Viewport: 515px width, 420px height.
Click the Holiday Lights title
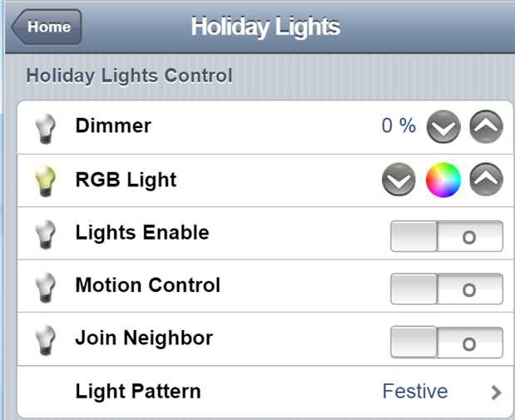click(x=265, y=27)
